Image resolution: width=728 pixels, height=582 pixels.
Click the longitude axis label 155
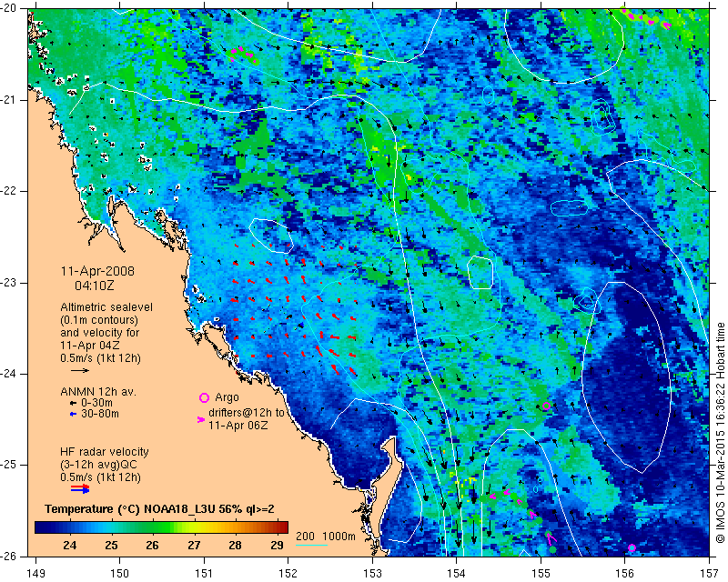point(541,573)
